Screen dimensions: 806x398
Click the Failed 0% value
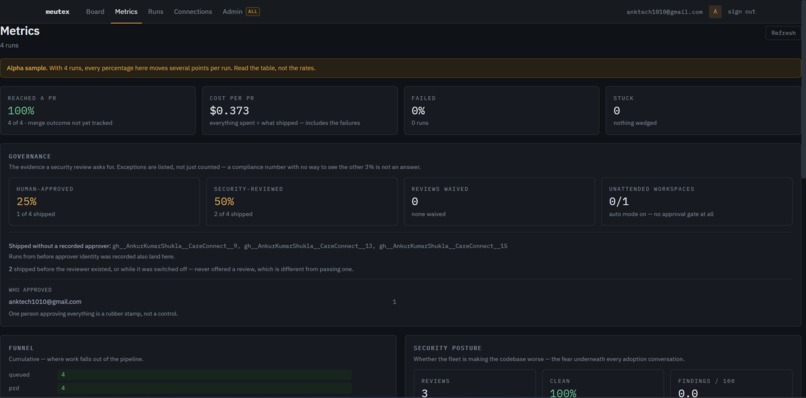(418, 111)
